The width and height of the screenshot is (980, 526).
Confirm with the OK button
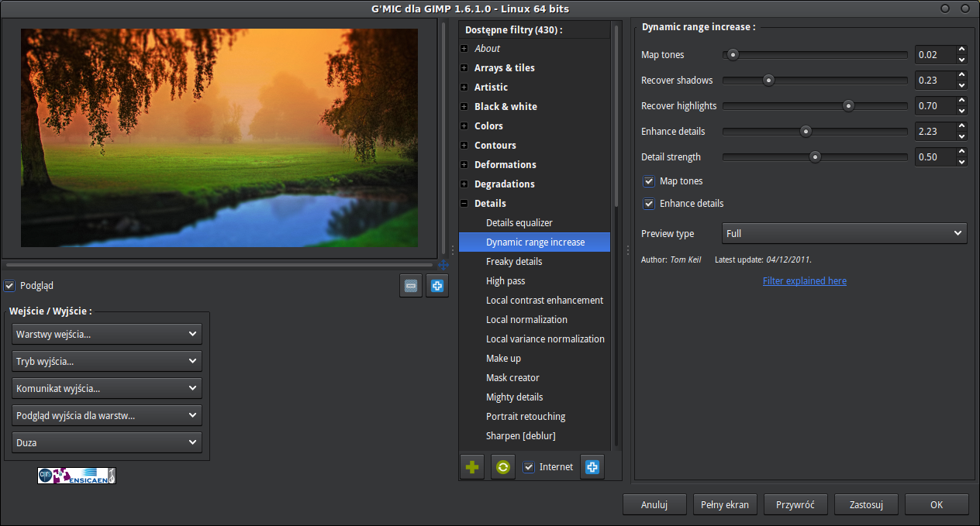click(x=937, y=504)
